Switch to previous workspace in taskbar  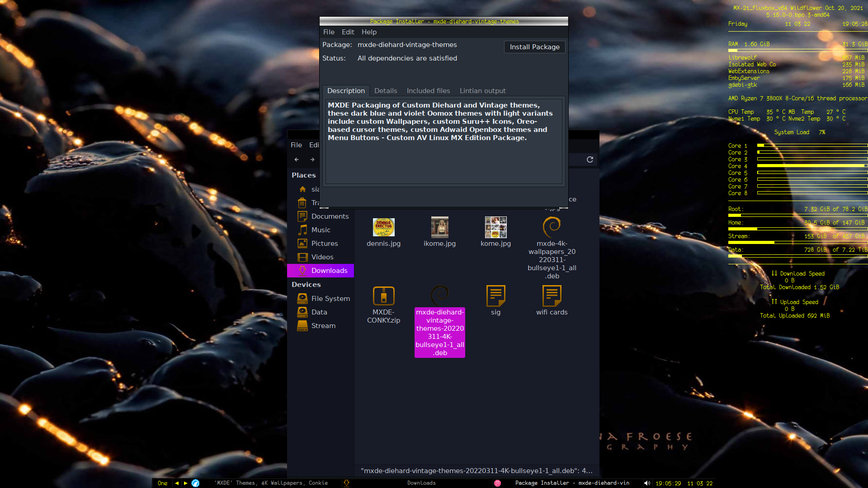coord(176,483)
